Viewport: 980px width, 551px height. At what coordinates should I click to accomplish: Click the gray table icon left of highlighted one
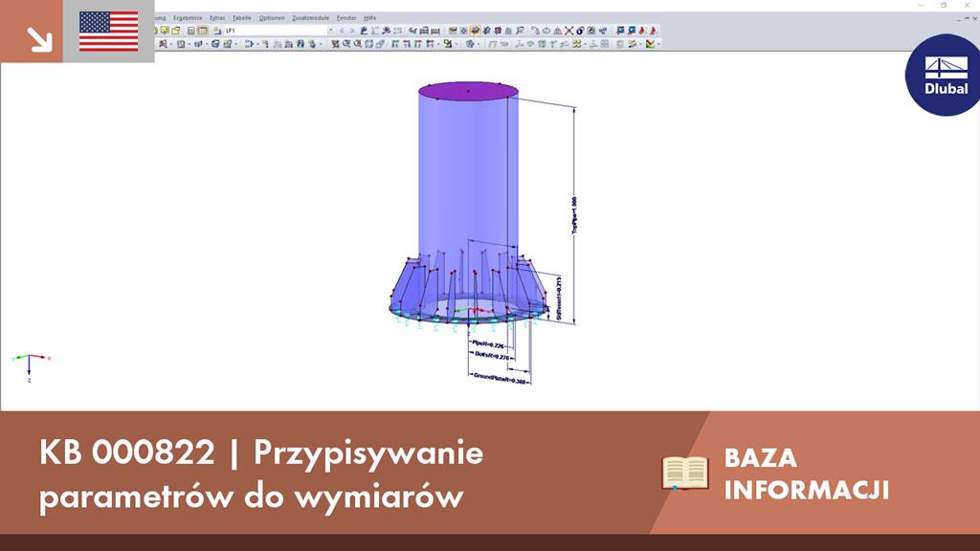pyautogui.click(x=191, y=30)
